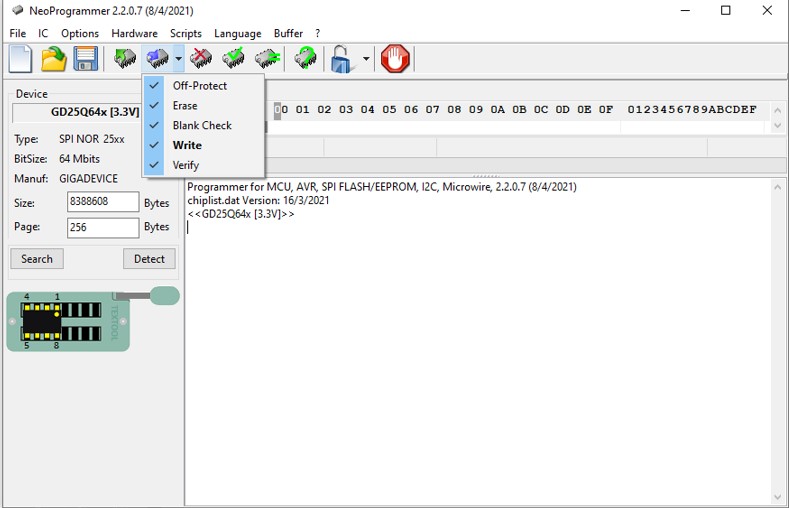The height and width of the screenshot is (508, 789).
Task: Select the GD25Q64x [3.3V] device name box
Action: point(77,112)
